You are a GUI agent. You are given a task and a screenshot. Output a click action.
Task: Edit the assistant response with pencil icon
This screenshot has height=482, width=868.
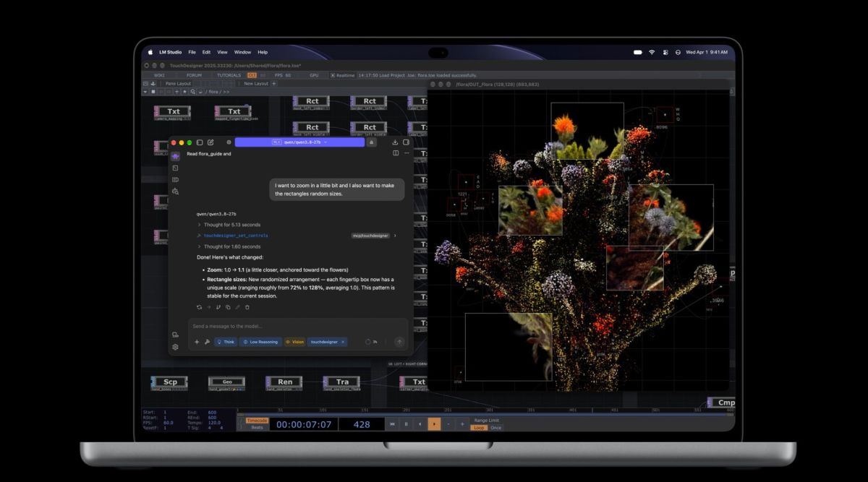[x=237, y=307]
